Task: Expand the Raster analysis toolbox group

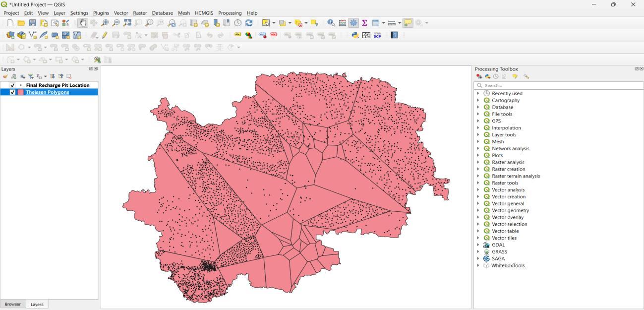Action: coord(478,162)
